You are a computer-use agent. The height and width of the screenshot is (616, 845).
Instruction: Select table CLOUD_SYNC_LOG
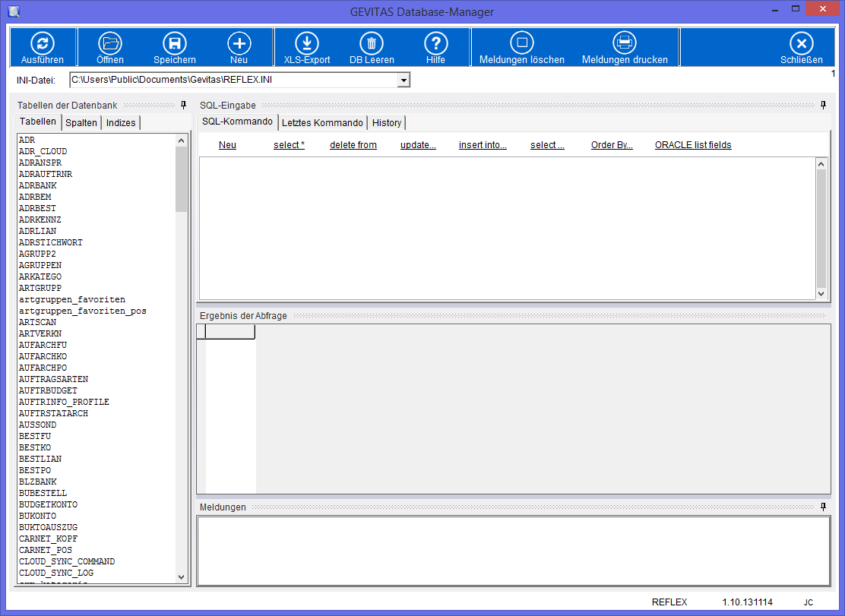(56, 573)
